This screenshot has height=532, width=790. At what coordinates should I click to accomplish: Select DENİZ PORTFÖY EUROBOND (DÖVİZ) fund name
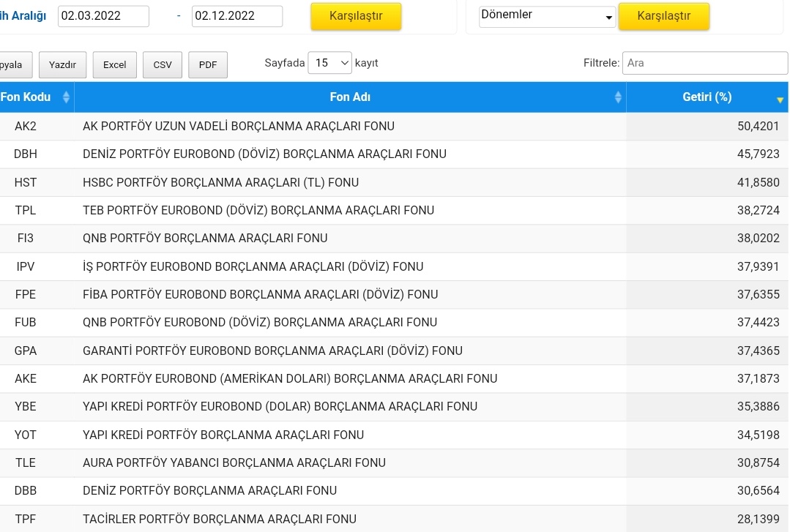pos(264,154)
